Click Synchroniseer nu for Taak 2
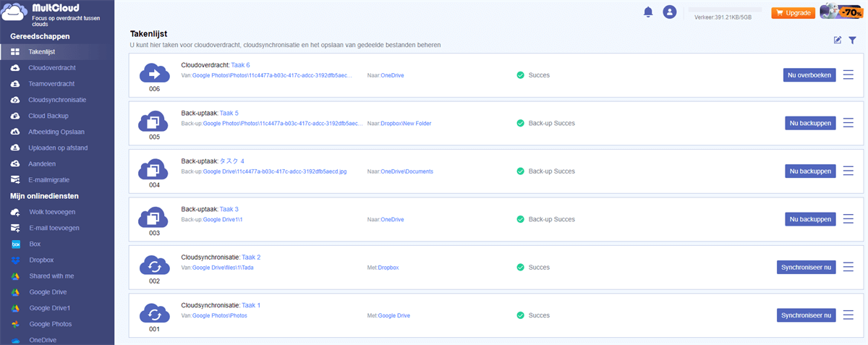Viewport: 868px width, 345px height. [807, 267]
